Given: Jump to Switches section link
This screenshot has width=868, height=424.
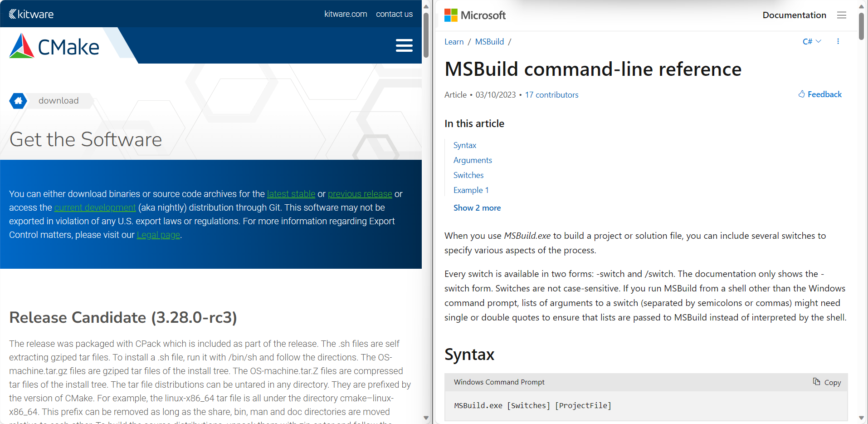Looking at the screenshot, I should pos(468,175).
